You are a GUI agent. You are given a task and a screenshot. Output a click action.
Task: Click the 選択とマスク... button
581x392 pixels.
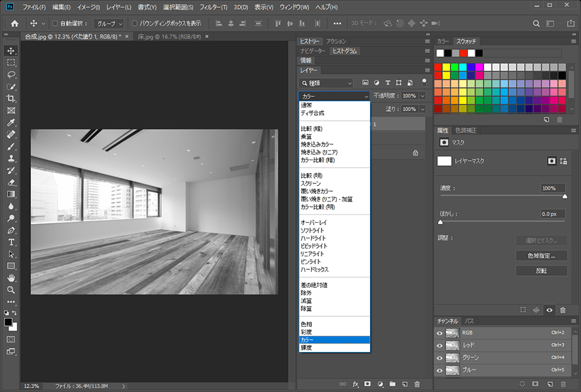(542, 240)
